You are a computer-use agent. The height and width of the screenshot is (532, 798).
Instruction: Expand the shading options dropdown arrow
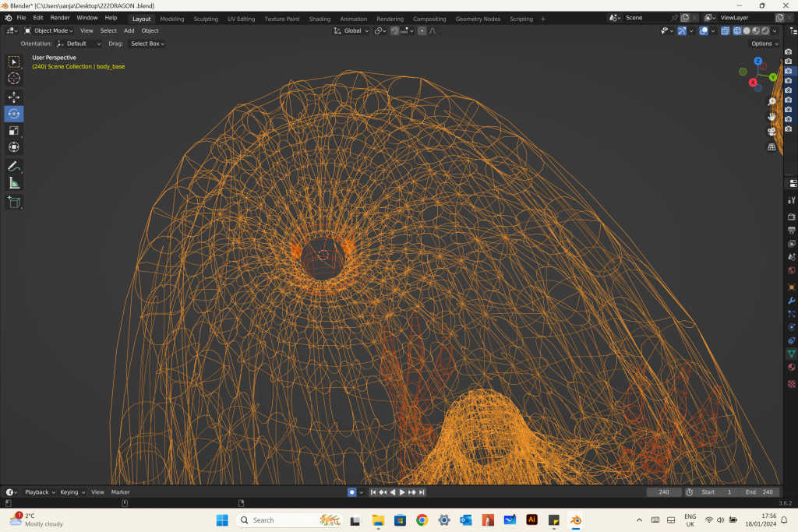pos(775,31)
